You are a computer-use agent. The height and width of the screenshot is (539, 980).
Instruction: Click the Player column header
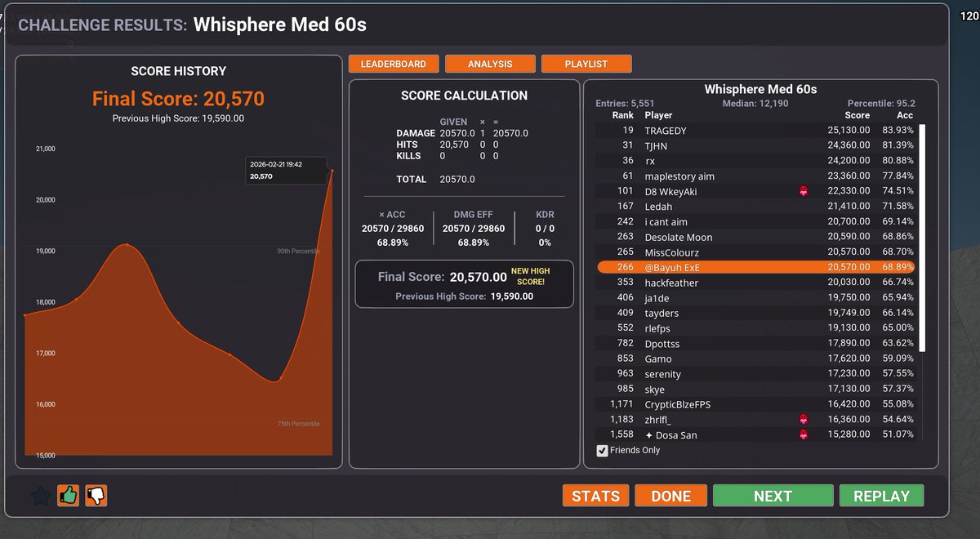(659, 115)
